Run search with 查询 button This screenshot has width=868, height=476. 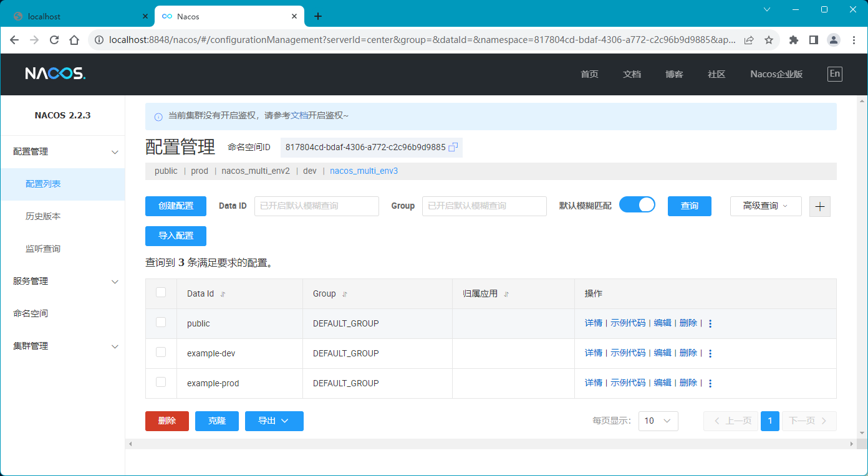pyautogui.click(x=690, y=206)
